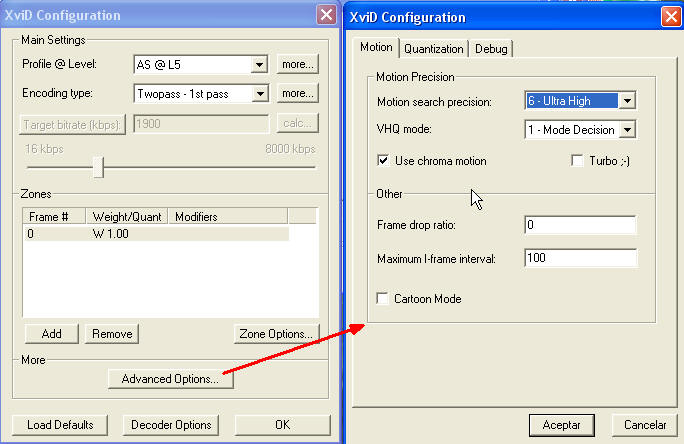This screenshot has width=684, height=444.
Task: Open the Debug tab
Action: [491, 49]
